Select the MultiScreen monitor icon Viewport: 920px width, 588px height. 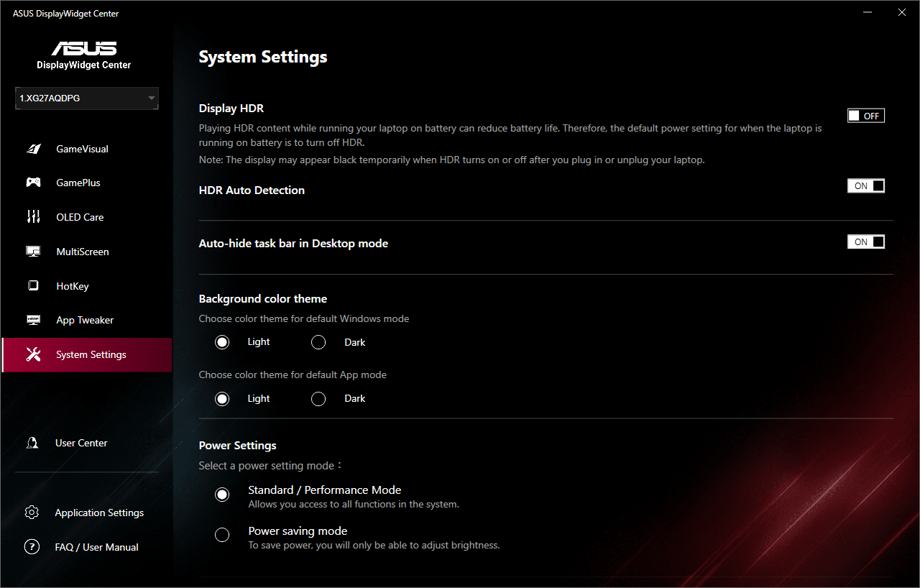click(33, 252)
